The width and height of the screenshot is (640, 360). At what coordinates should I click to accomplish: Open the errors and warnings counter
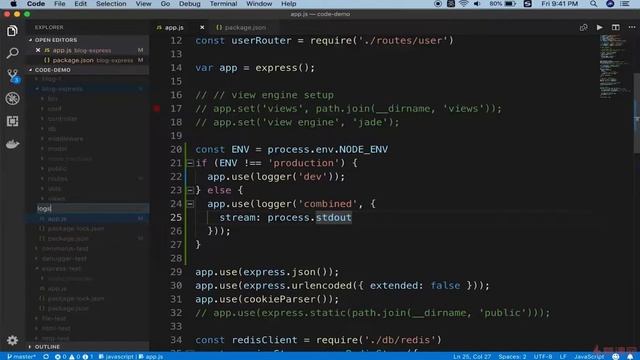point(74,356)
